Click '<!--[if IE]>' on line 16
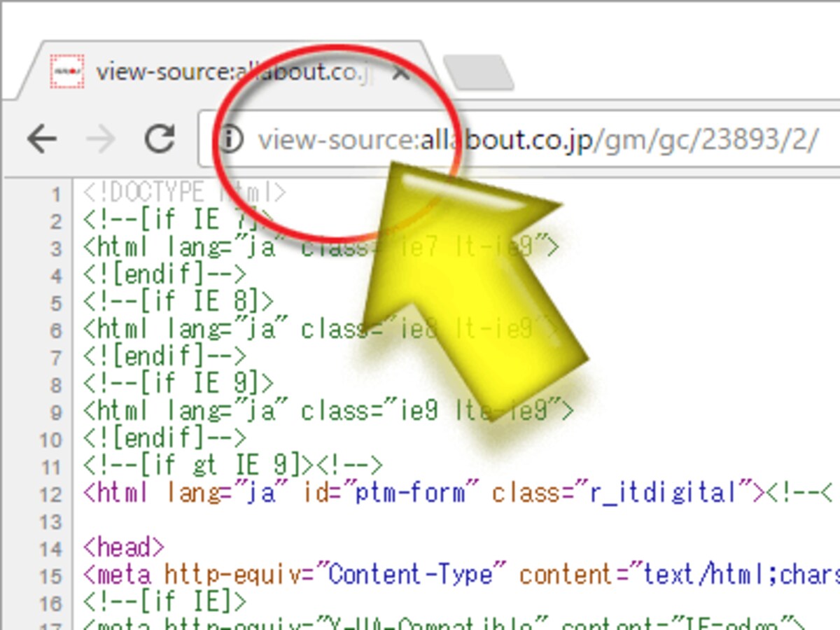 164,601
